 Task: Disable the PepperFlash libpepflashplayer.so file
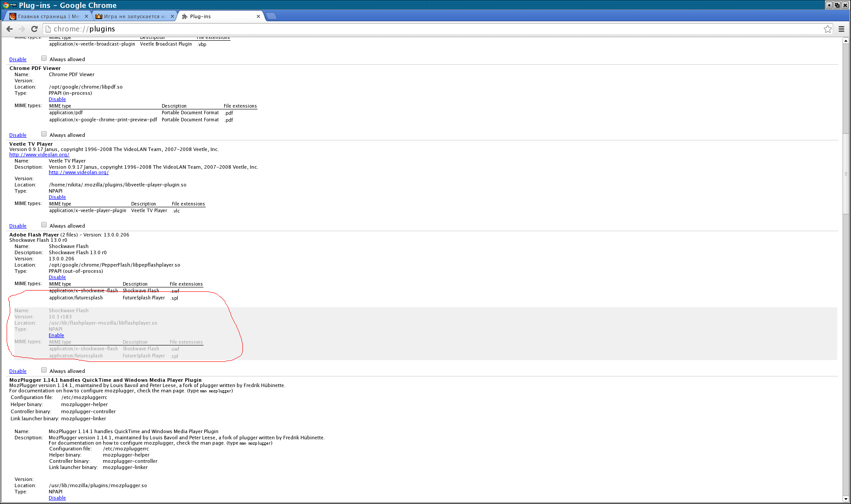tap(57, 277)
